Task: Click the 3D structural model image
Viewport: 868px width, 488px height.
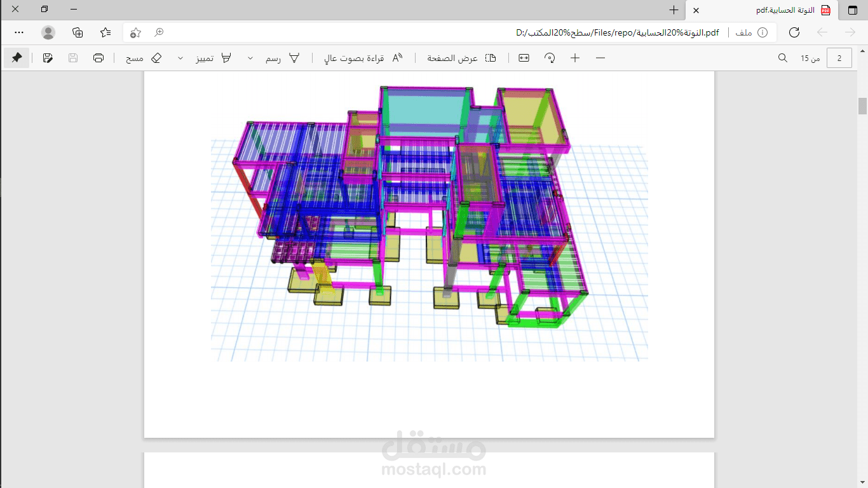Action: pos(430,224)
